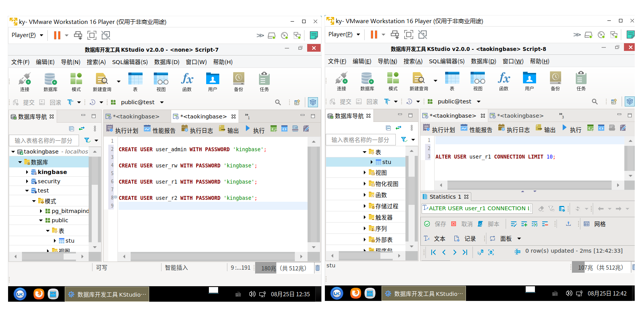Click the 函数 fx icon in left window
The image size is (644, 309).
coord(187,82)
